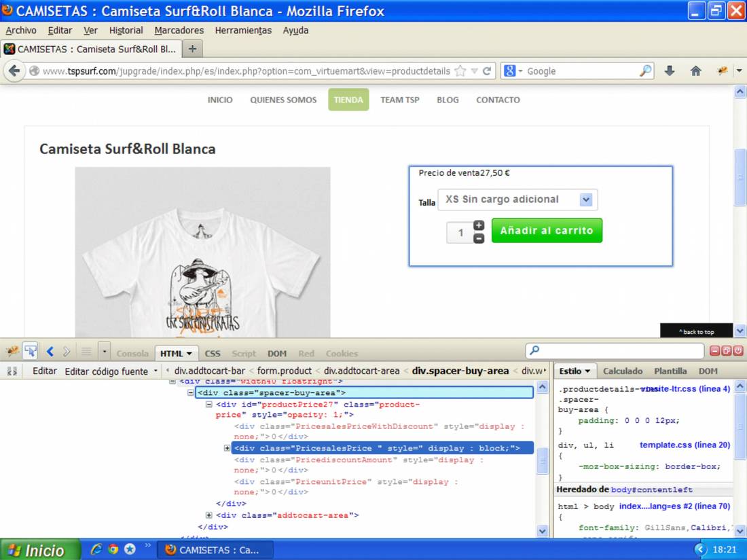Open the HTML panel dropdown arrow
Viewport: 747px width, 560px height.
189,354
